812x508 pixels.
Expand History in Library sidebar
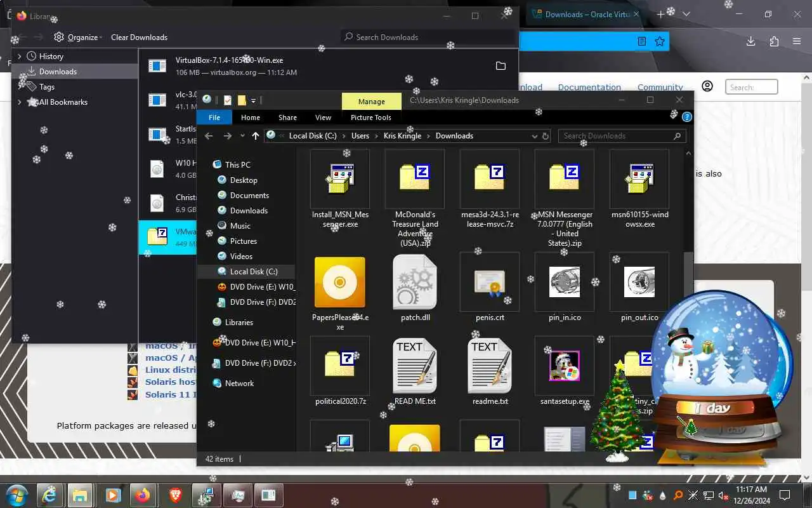[x=20, y=57]
